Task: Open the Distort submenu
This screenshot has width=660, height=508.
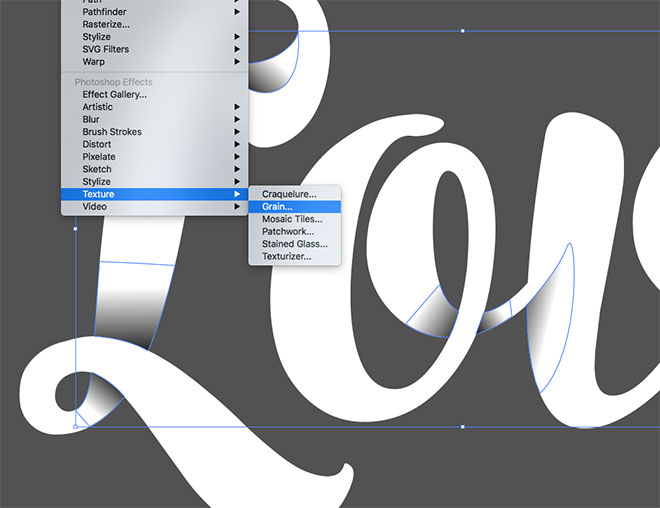Action: pos(96,144)
